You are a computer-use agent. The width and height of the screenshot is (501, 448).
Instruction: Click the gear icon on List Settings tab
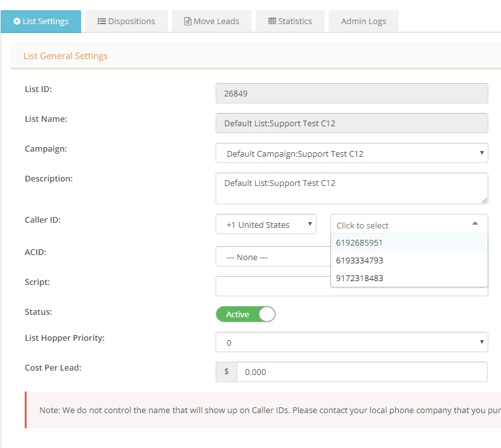tap(17, 21)
